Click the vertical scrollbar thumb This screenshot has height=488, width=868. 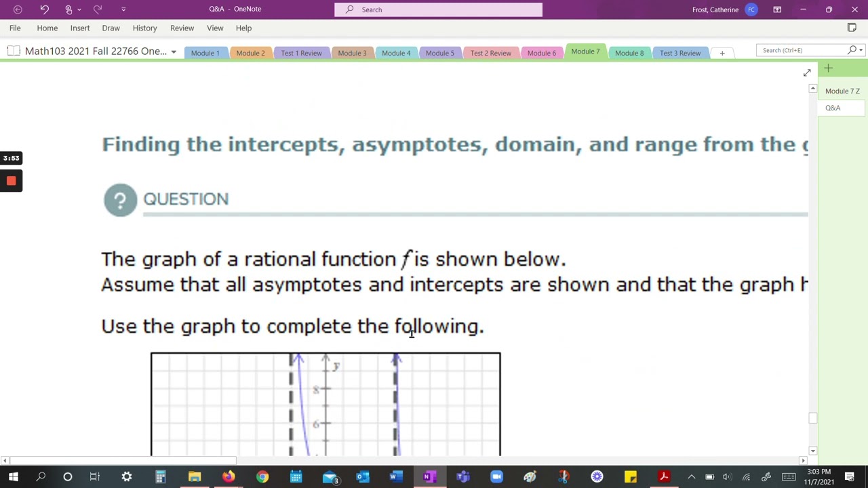[812, 418]
